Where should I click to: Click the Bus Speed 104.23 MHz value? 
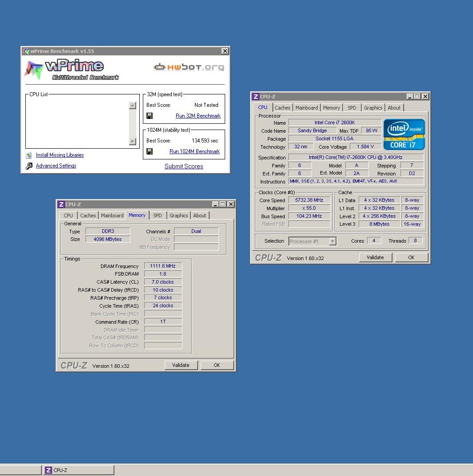point(309,216)
